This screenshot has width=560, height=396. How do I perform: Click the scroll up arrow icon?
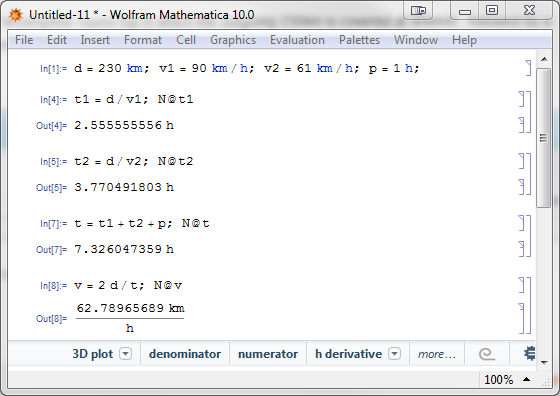544,59
